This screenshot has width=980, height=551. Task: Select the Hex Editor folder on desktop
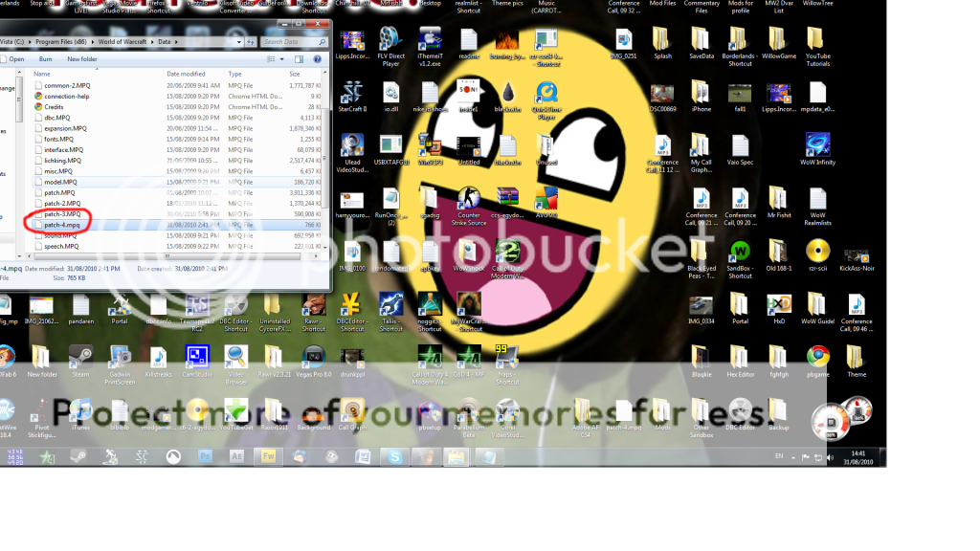point(740,362)
